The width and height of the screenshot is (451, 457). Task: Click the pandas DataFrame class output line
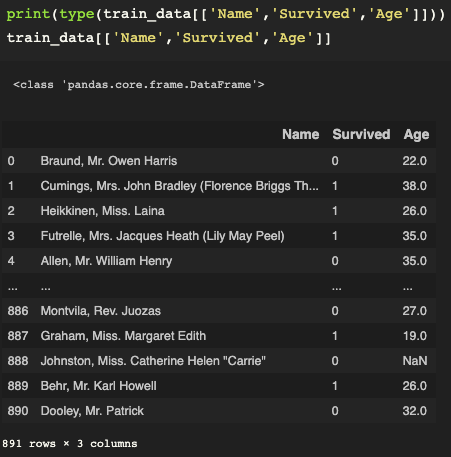click(x=138, y=85)
